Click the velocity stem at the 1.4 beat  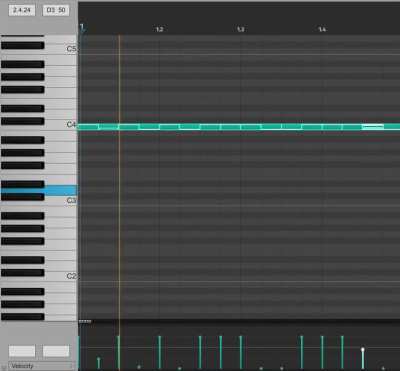point(322,352)
